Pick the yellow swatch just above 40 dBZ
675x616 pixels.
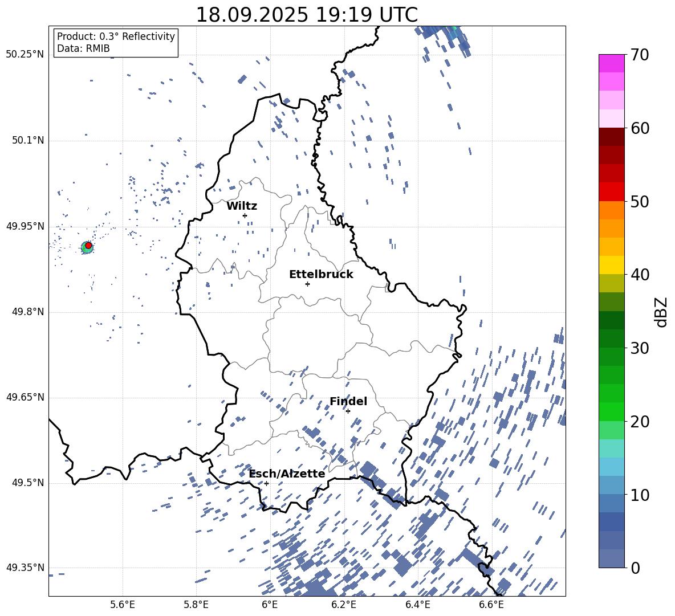point(611,265)
